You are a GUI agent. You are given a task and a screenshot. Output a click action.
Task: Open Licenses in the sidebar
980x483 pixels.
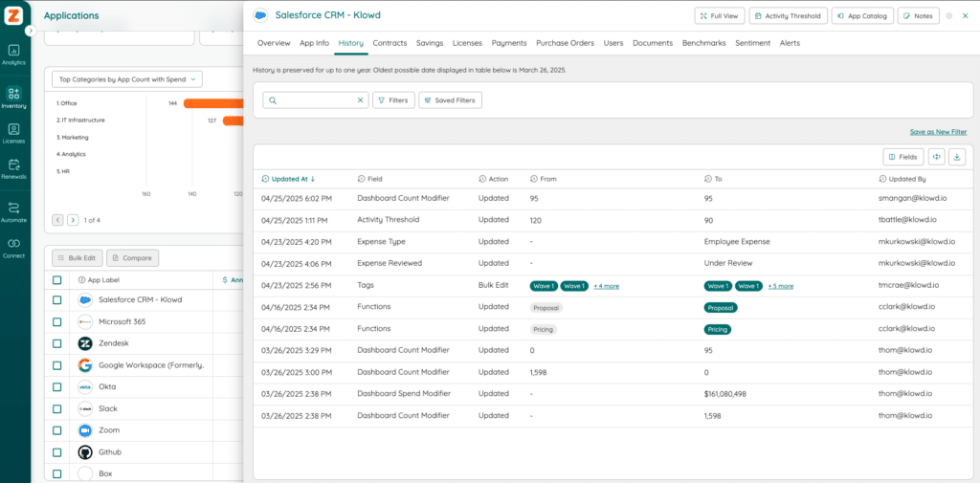click(x=13, y=133)
